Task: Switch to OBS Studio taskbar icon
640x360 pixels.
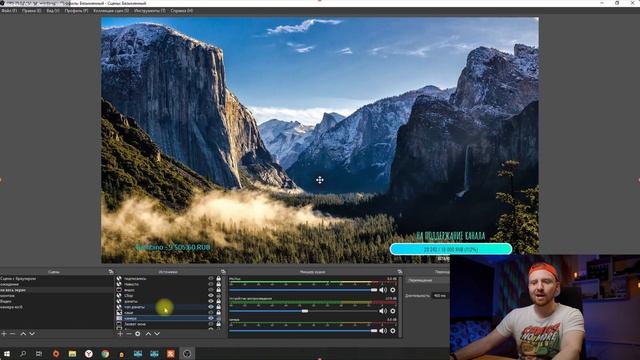Action: point(187,354)
